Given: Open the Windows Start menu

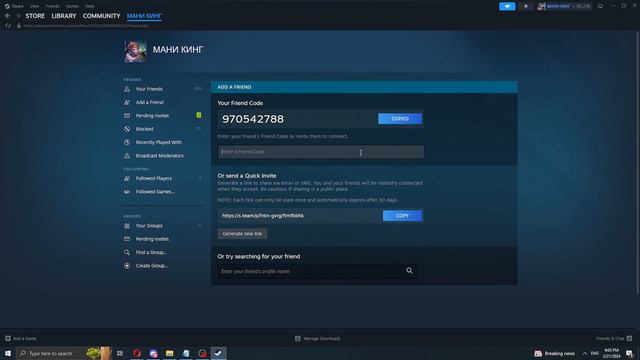Looking at the screenshot, I should 8,353.
